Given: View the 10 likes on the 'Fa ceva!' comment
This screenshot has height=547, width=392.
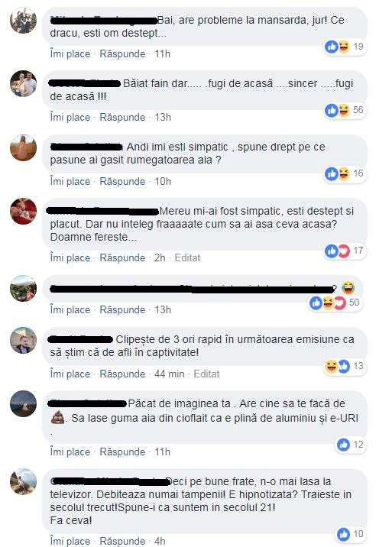Looking at the screenshot, I should [x=351, y=534].
